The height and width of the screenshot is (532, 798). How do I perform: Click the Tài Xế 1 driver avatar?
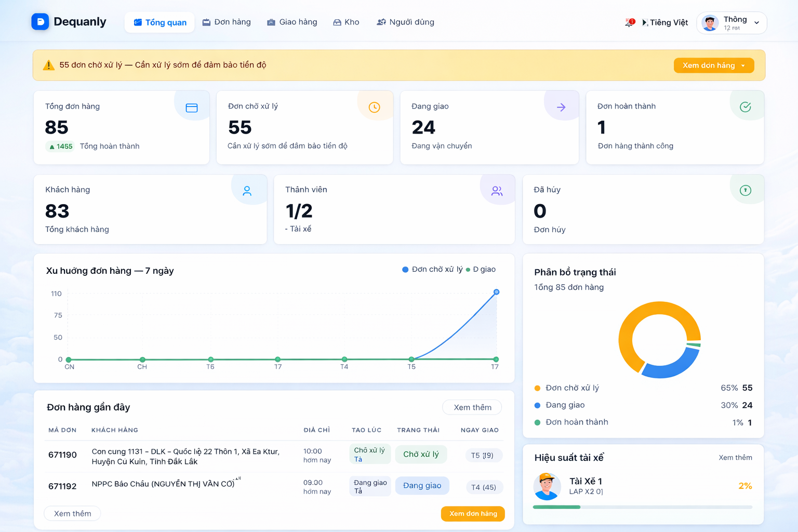547,486
